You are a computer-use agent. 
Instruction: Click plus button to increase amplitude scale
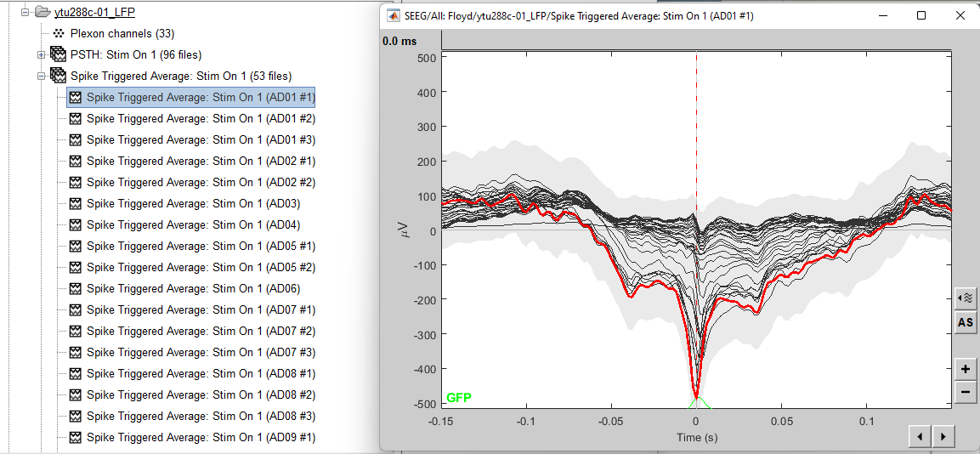965,369
